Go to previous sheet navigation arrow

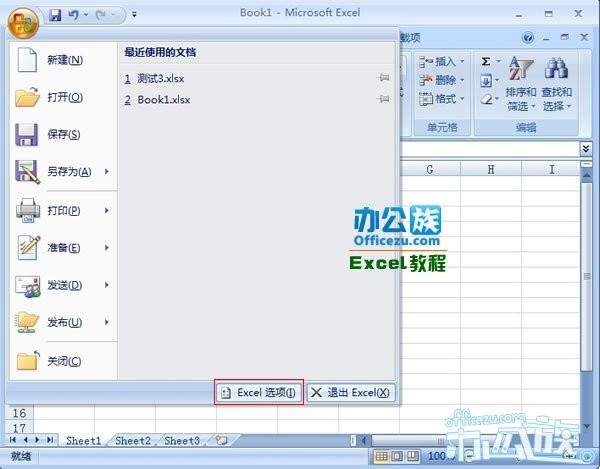pyautogui.click(x=25, y=440)
